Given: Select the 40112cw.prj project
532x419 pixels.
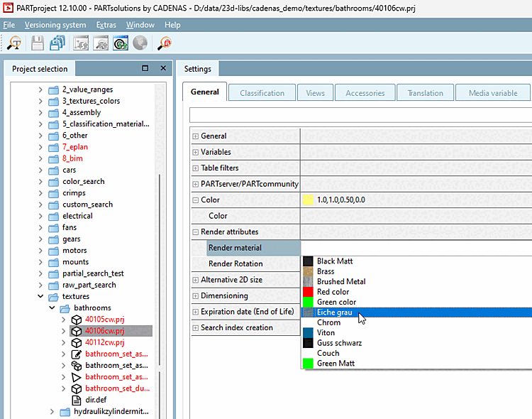Looking at the screenshot, I should tap(105, 342).
